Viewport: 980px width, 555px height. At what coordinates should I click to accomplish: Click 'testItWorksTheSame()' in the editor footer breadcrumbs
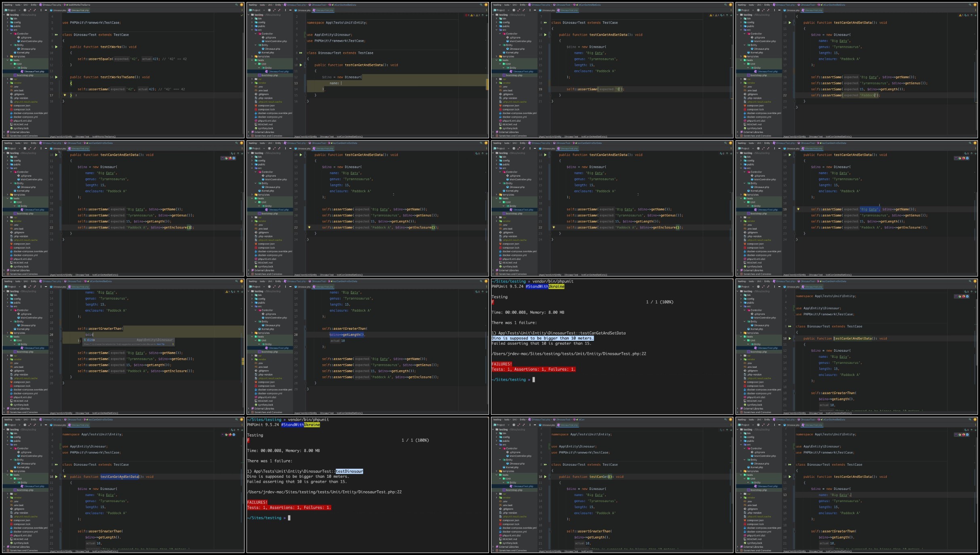(x=104, y=136)
